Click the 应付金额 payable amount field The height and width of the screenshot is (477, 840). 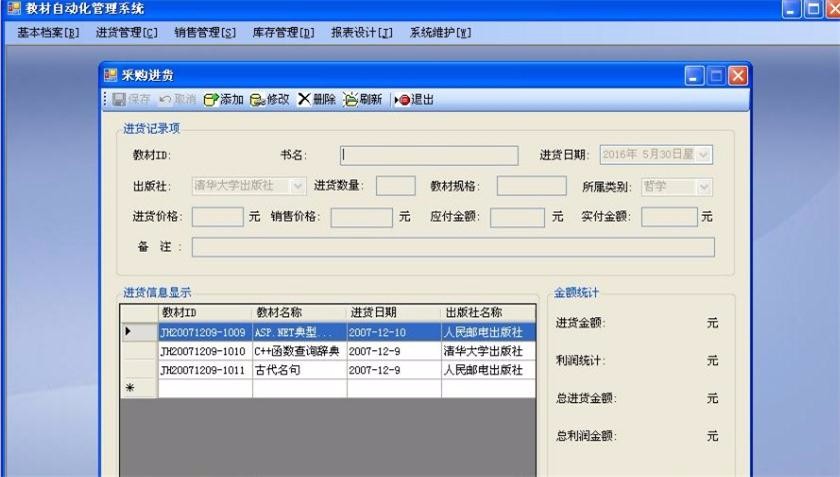click(x=517, y=218)
